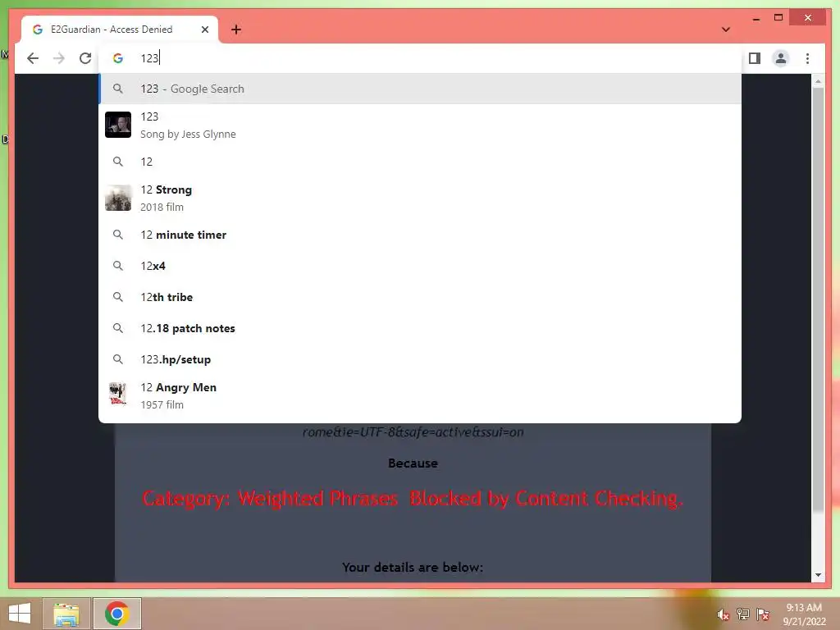
Task: Click the 'Because' heading text
Action: click(x=413, y=463)
